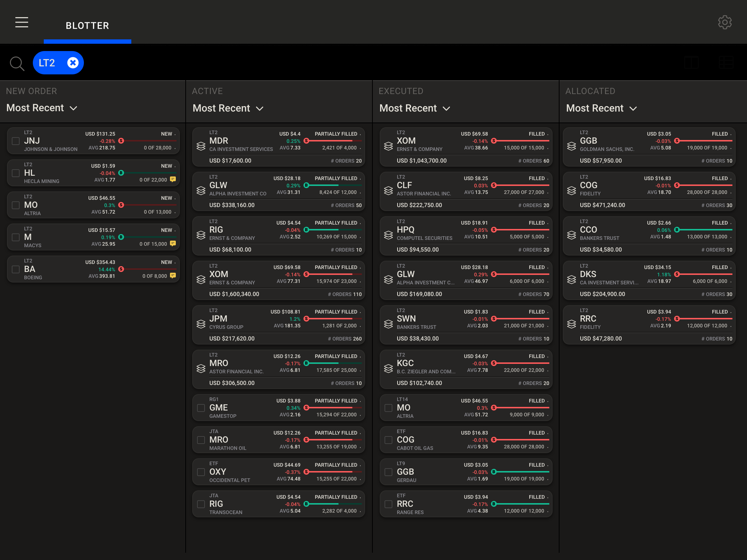Click stacked layers icon on MDR order
Viewport: 747px width, 560px height.
[x=201, y=146]
